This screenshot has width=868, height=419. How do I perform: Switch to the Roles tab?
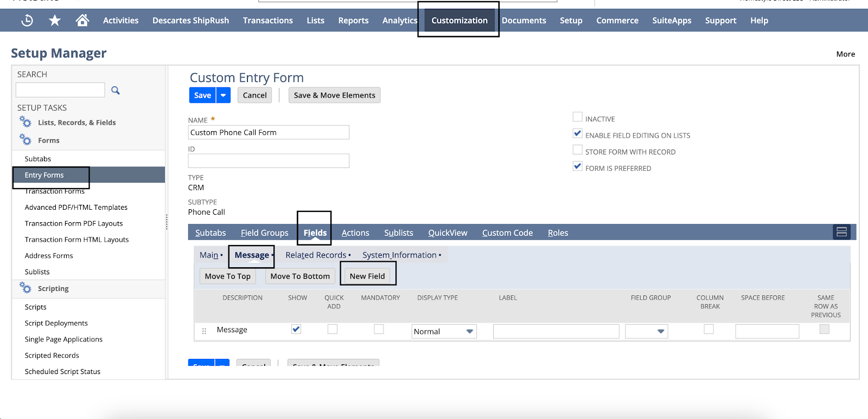[x=558, y=233]
